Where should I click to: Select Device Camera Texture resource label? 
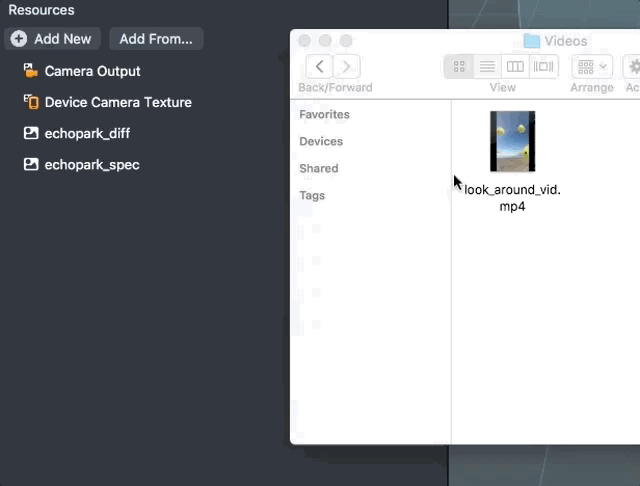point(118,102)
